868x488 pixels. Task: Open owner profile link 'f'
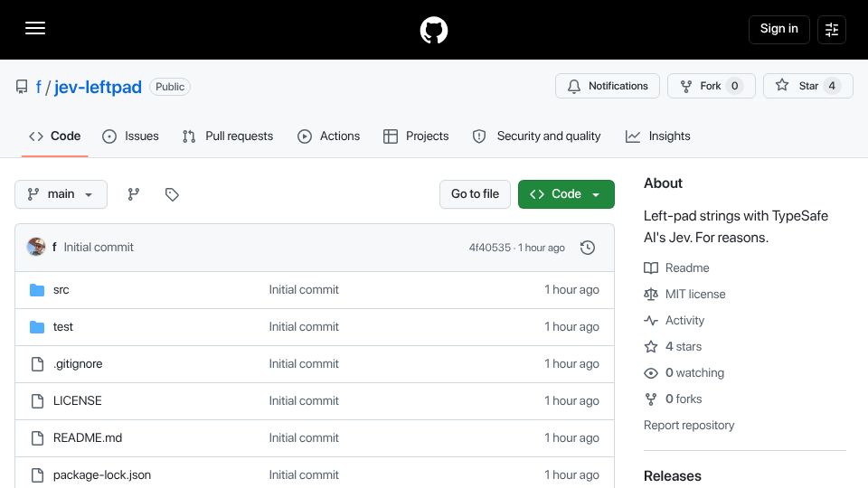39,87
